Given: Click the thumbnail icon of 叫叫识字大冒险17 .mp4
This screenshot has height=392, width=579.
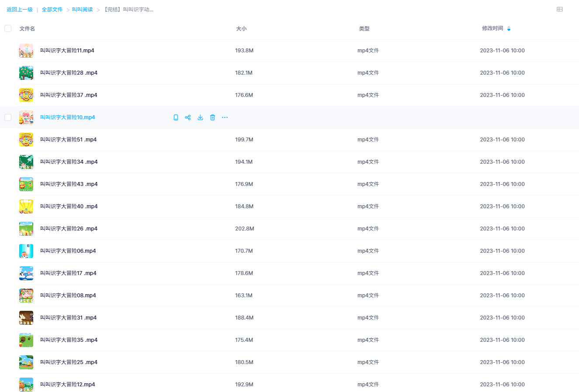Looking at the screenshot, I should 26,273.
